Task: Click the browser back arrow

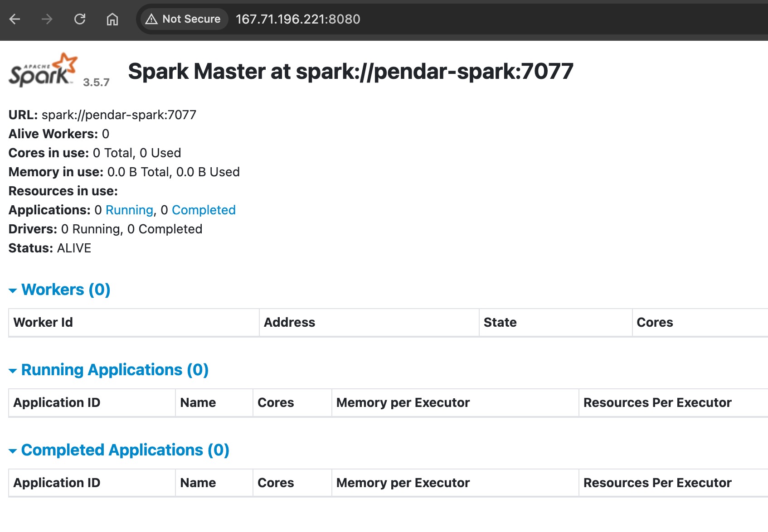Action: [15, 19]
